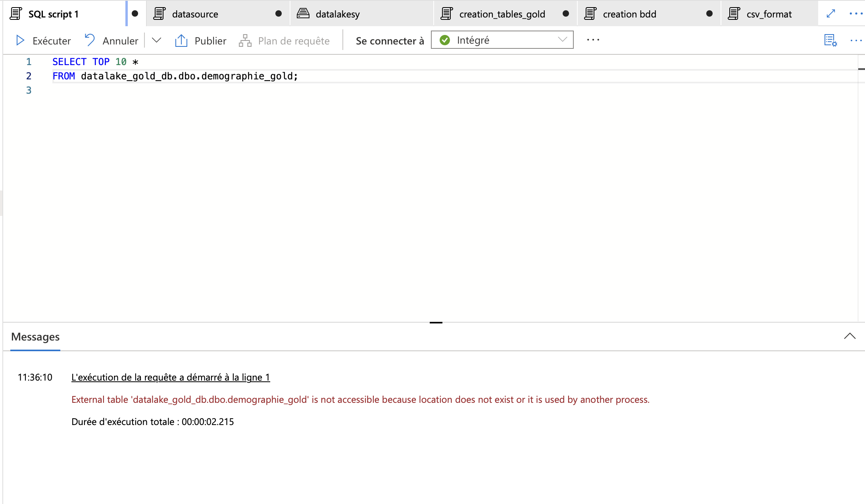Click the unsaved dot on datasource tab
865x504 pixels.
pyautogui.click(x=279, y=13)
